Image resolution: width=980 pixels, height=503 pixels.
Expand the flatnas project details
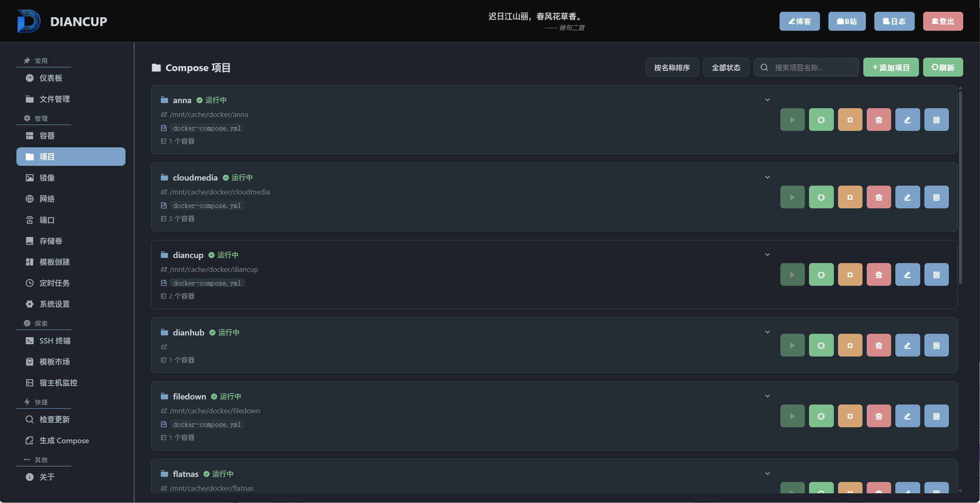pyautogui.click(x=767, y=474)
